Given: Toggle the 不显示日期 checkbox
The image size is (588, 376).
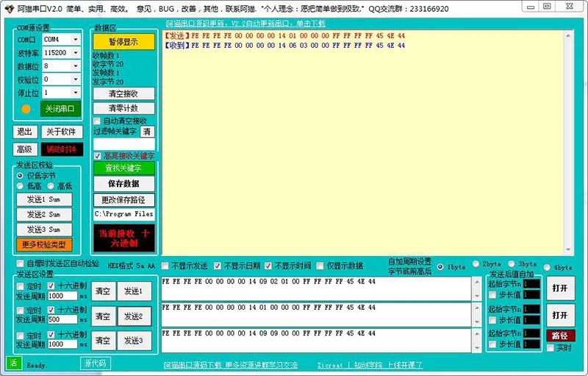Looking at the screenshot, I should pos(217,266).
